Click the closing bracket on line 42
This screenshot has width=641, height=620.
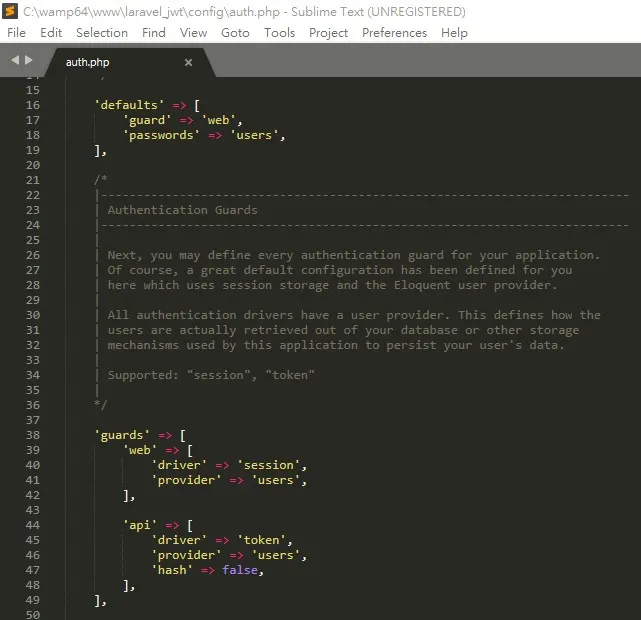point(126,496)
